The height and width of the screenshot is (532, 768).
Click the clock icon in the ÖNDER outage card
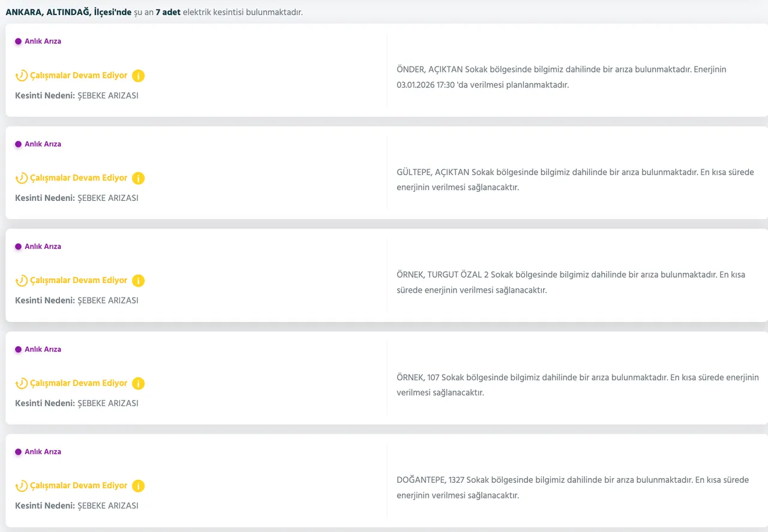pyautogui.click(x=22, y=76)
